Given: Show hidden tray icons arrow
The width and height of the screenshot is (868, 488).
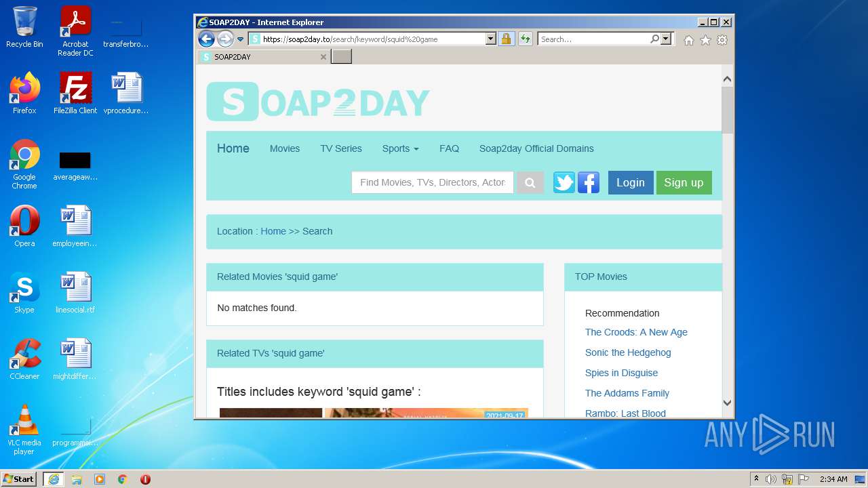Looking at the screenshot, I should (x=756, y=479).
